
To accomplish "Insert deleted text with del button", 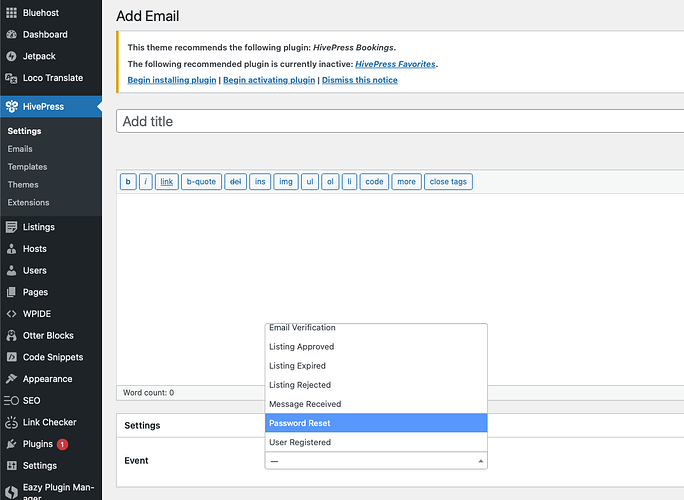I will coord(236,182).
